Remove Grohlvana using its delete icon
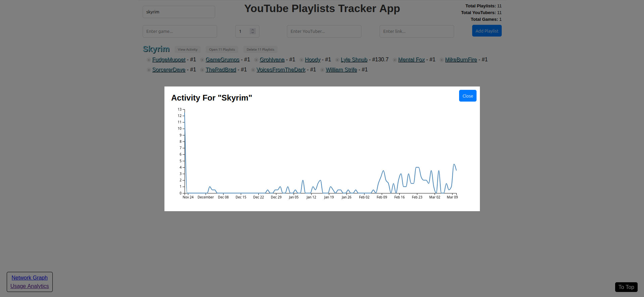644x297 pixels. coord(256,60)
